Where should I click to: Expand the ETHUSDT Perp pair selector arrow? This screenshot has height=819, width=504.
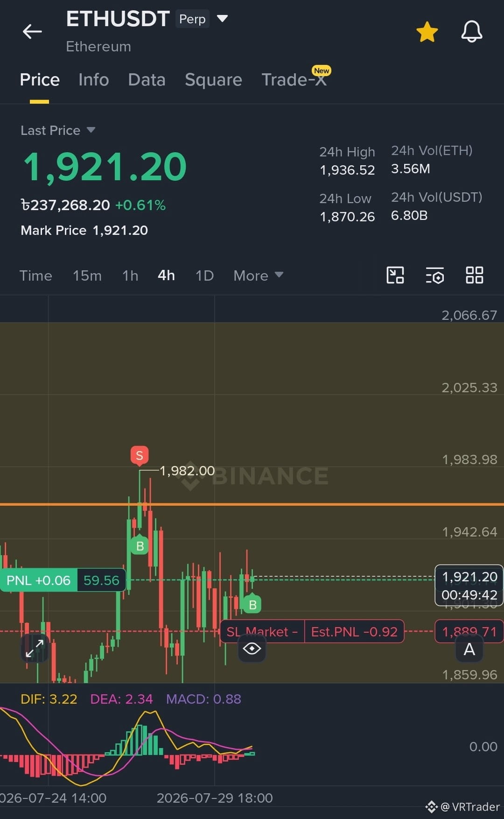222,19
